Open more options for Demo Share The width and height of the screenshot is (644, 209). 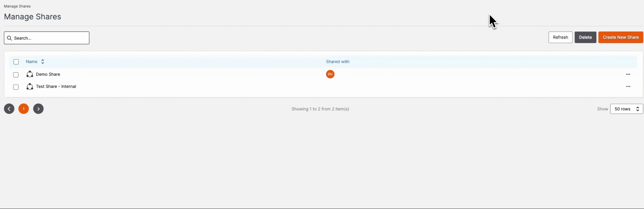point(628,74)
